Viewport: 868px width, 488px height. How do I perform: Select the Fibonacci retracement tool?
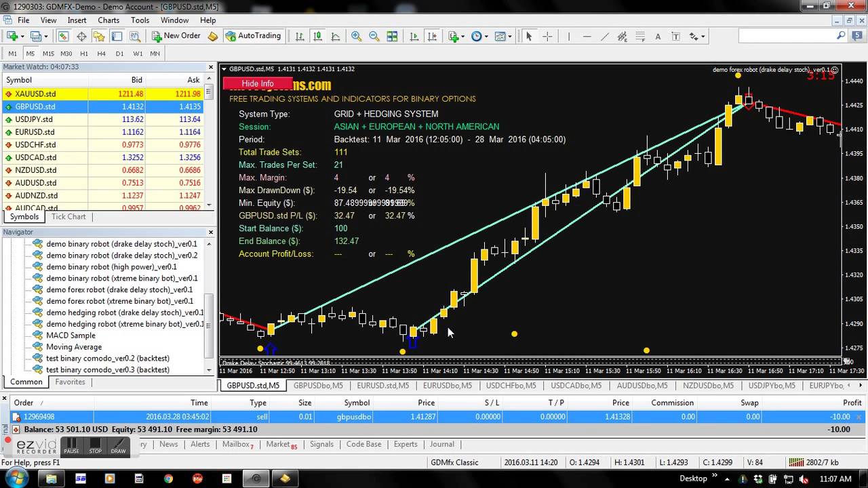[640, 36]
